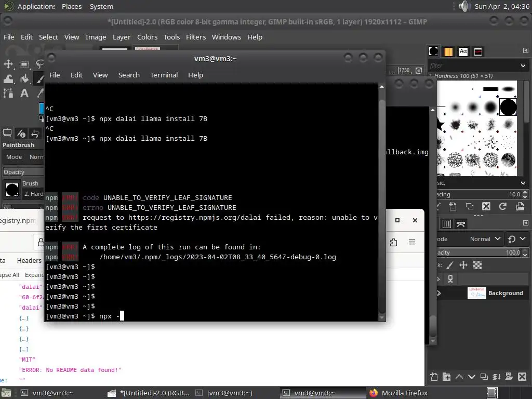Raise the Background layer with up arrow
This screenshot has height=399, width=532.
[x=459, y=377]
